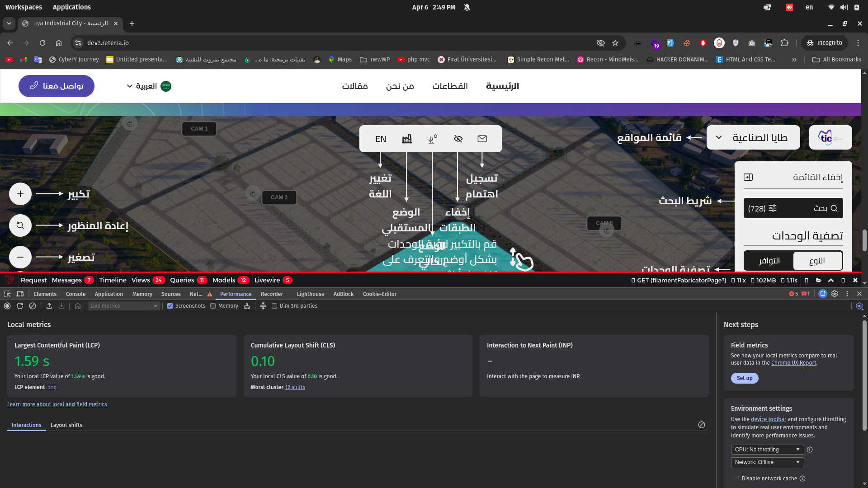The width and height of the screenshot is (868, 488).
Task: Enable the Memory checkbox
Action: coord(213,306)
